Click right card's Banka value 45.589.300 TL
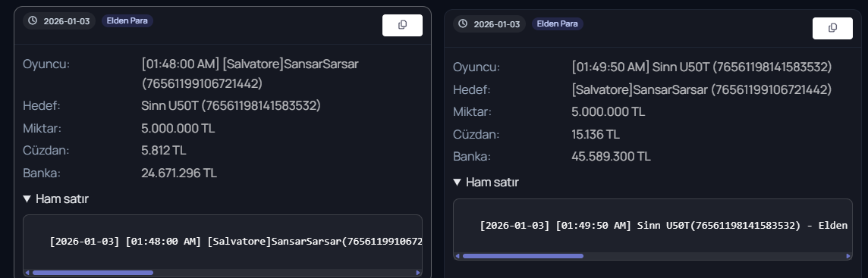Screen dimensions: 868x278 coord(611,156)
